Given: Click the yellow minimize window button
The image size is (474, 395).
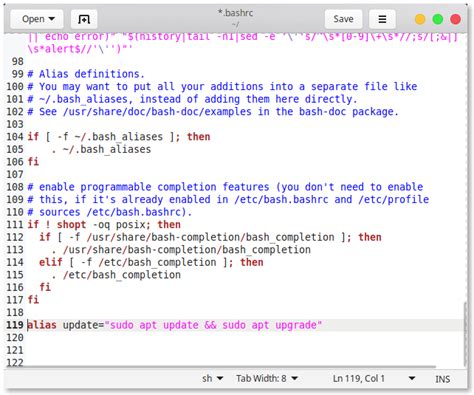Looking at the screenshot, I should 420,19.
